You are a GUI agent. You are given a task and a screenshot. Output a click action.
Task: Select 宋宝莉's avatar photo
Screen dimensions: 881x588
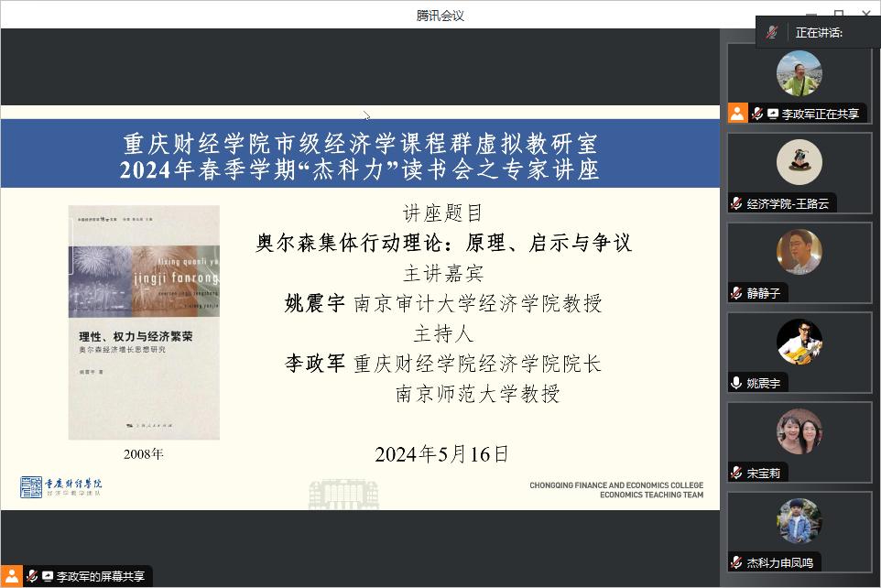pos(799,431)
